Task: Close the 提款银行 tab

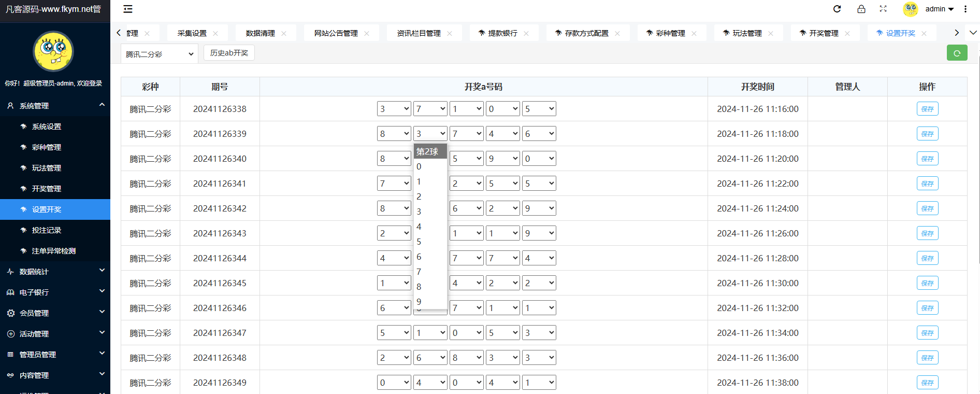Action: click(x=526, y=33)
